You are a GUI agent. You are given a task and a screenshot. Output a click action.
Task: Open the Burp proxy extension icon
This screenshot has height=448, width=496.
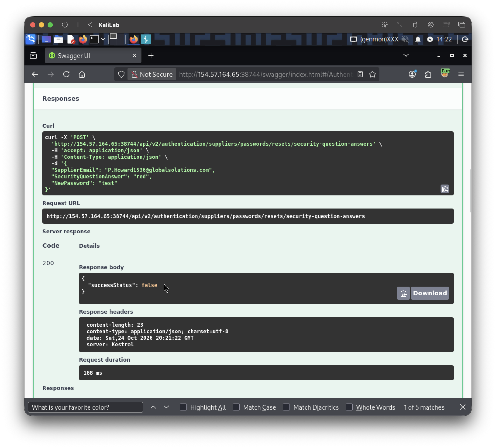445,73
